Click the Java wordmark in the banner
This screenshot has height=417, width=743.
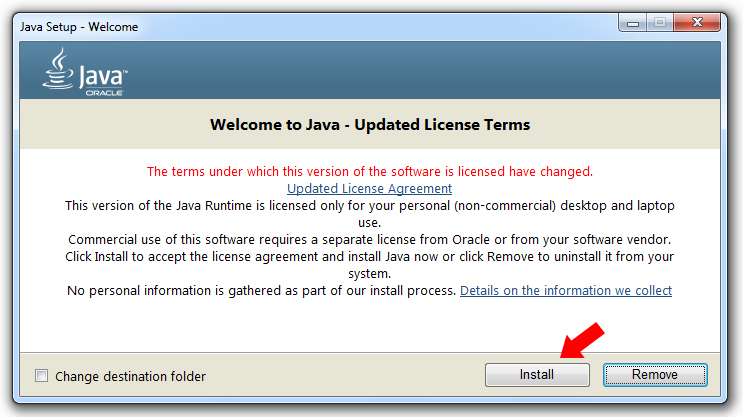pos(102,77)
